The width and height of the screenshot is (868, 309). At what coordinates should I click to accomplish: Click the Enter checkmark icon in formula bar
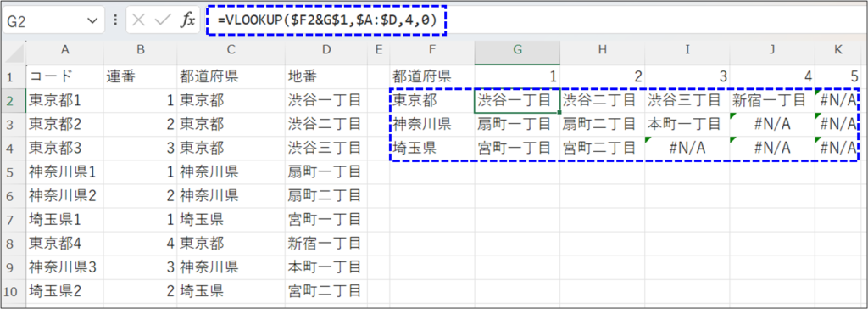163,20
